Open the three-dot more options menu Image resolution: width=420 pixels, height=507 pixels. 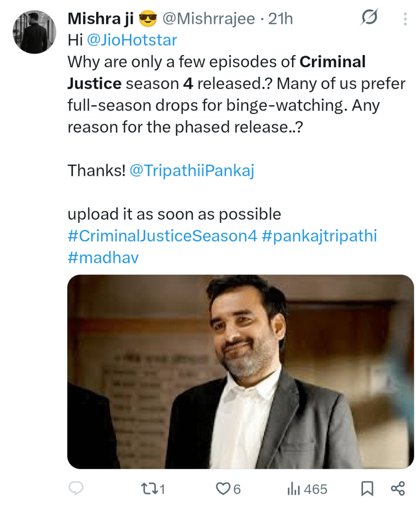click(405, 19)
